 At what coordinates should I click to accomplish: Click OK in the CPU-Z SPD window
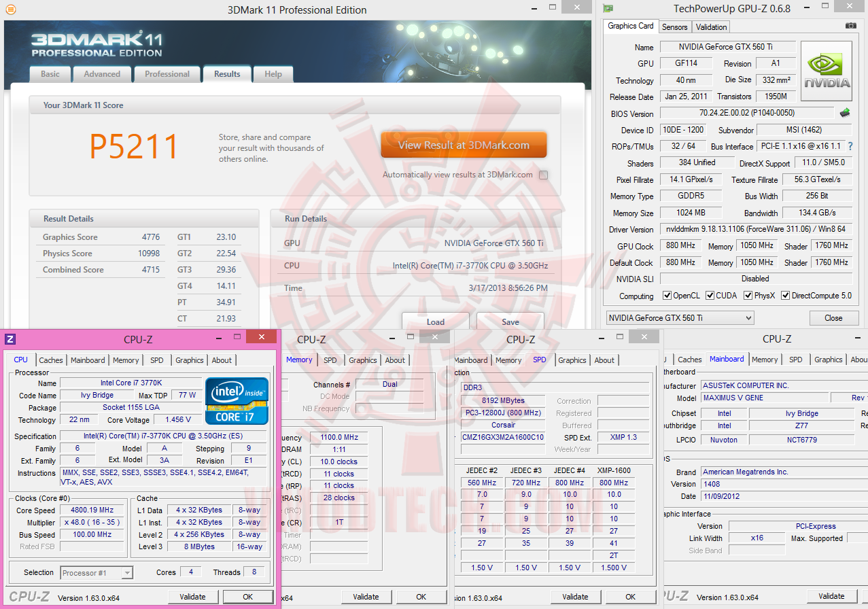(631, 597)
